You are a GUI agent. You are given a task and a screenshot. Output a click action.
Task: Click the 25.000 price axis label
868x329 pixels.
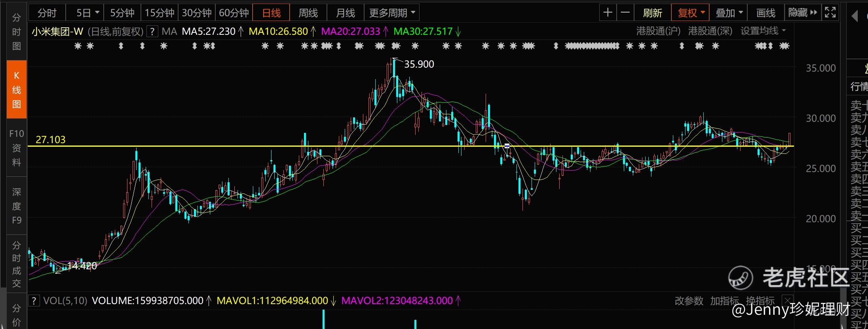click(x=821, y=168)
